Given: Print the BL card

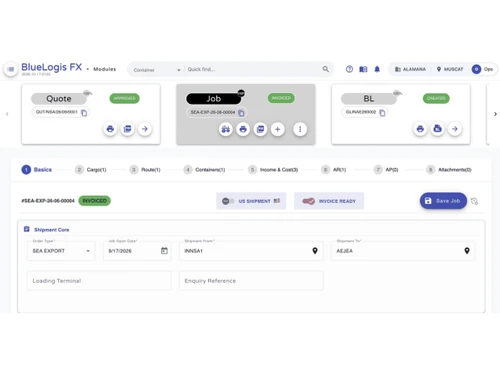Looking at the screenshot, I should click(x=420, y=129).
